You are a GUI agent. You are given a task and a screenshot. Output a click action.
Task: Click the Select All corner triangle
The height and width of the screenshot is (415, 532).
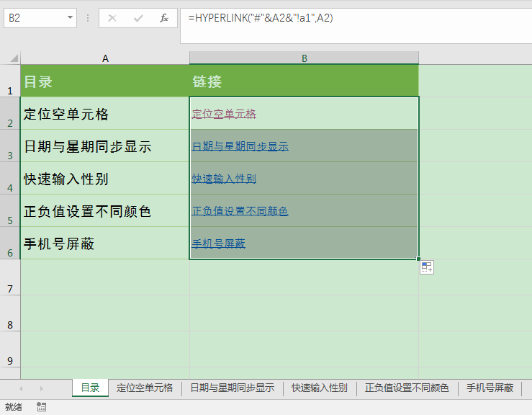point(14,58)
